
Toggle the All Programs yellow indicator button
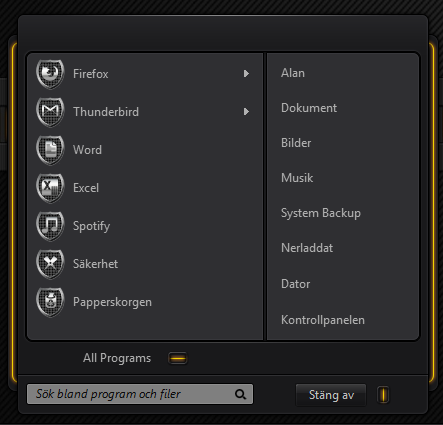coord(178,358)
